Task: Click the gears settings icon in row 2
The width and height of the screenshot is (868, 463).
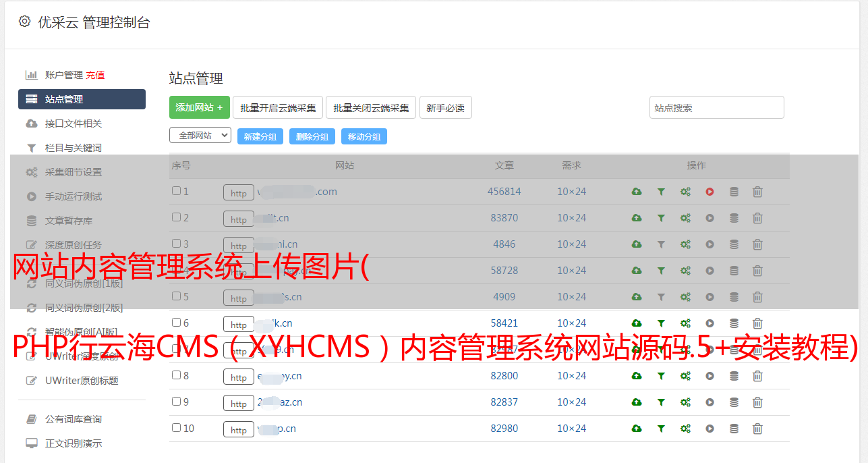Action: click(x=685, y=218)
